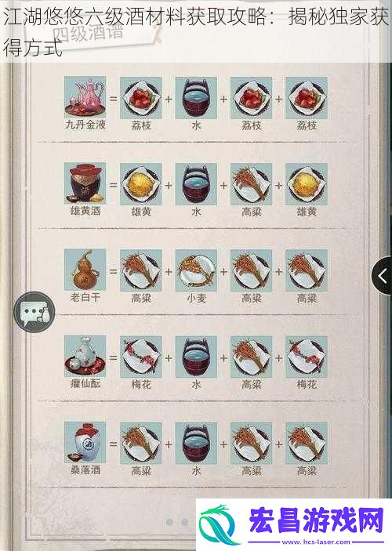Select the 桑落酒 wine jar icon
Viewport: 392px width, 551px height.
[x=85, y=442]
